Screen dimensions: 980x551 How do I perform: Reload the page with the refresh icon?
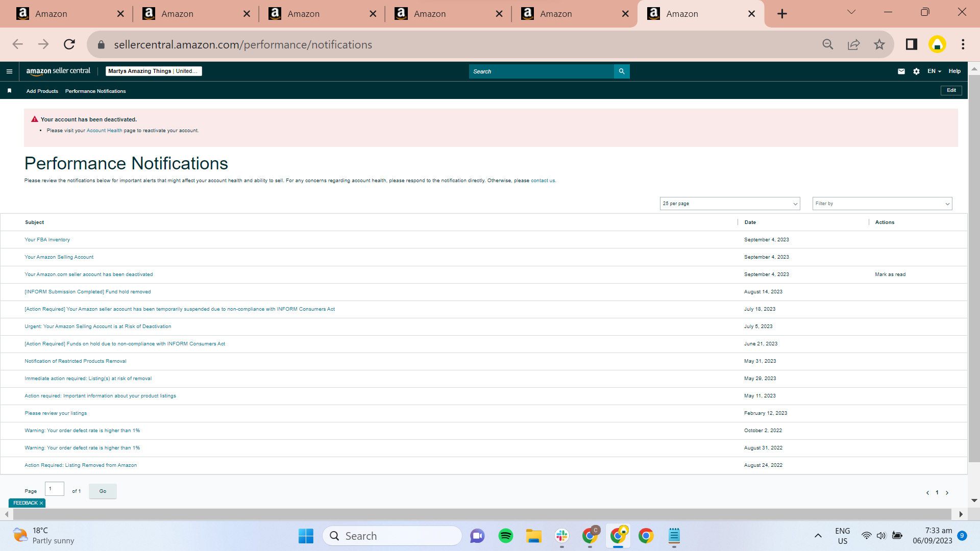(x=69, y=44)
